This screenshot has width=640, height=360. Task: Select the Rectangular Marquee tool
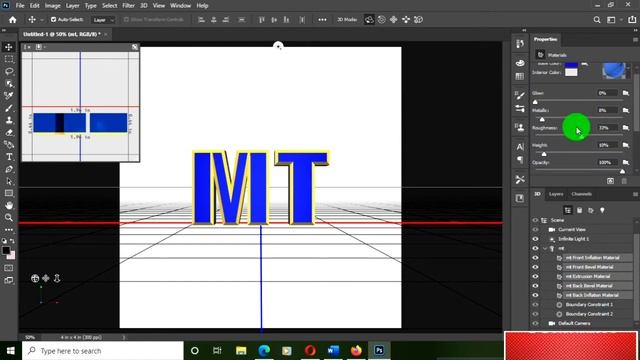(x=9, y=59)
